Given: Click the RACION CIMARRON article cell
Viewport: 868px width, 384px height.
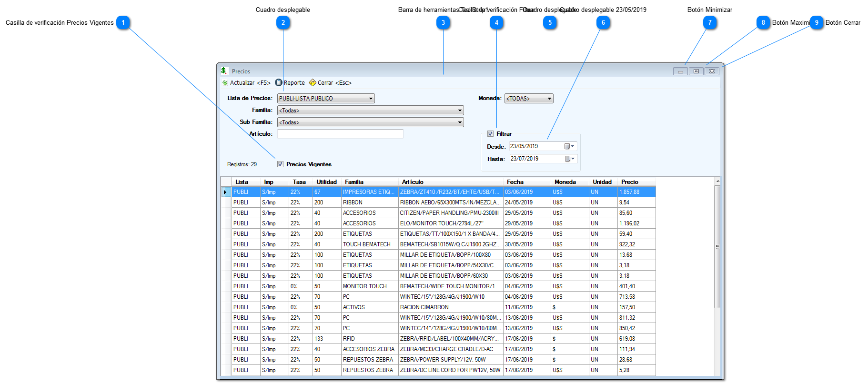Looking at the screenshot, I should click(451, 307).
